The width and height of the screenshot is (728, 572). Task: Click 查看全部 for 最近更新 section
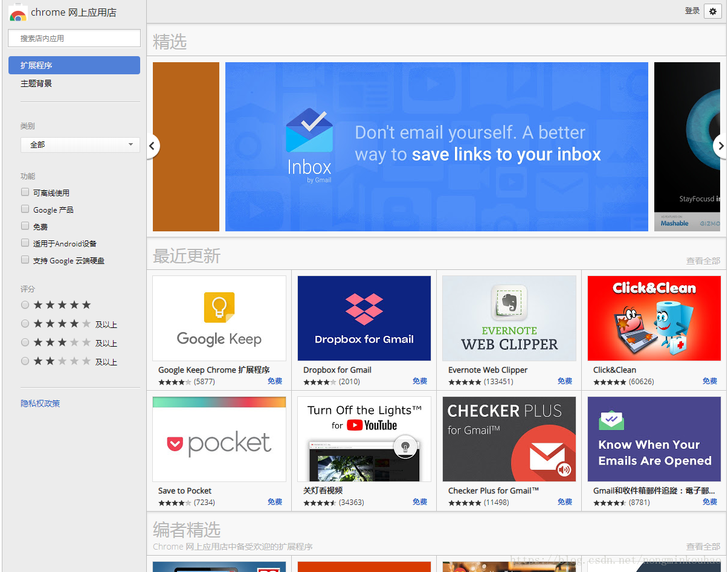click(703, 261)
